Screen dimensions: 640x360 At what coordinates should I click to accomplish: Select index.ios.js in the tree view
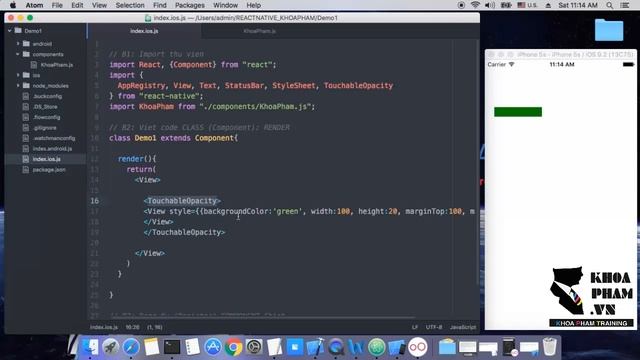click(47, 159)
